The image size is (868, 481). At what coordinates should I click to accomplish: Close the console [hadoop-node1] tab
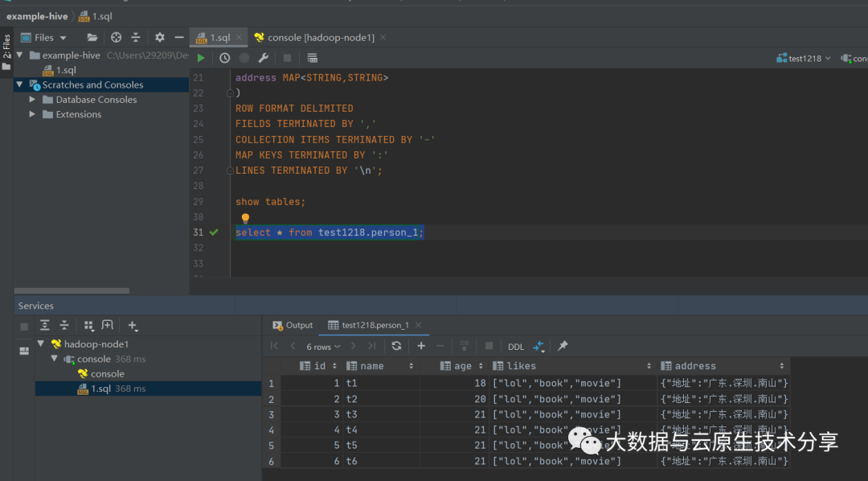click(x=383, y=37)
